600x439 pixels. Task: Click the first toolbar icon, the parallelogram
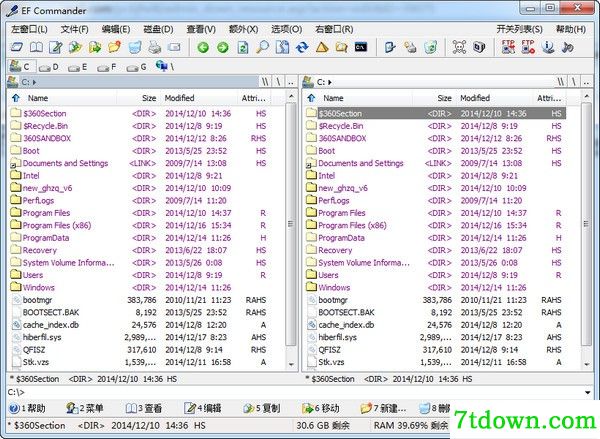(x=16, y=47)
